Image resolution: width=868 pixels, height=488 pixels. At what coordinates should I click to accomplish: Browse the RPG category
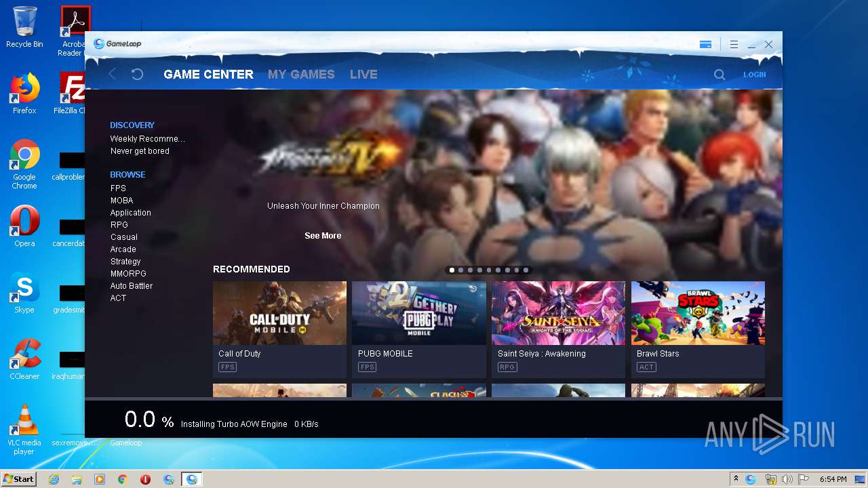click(119, 225)
